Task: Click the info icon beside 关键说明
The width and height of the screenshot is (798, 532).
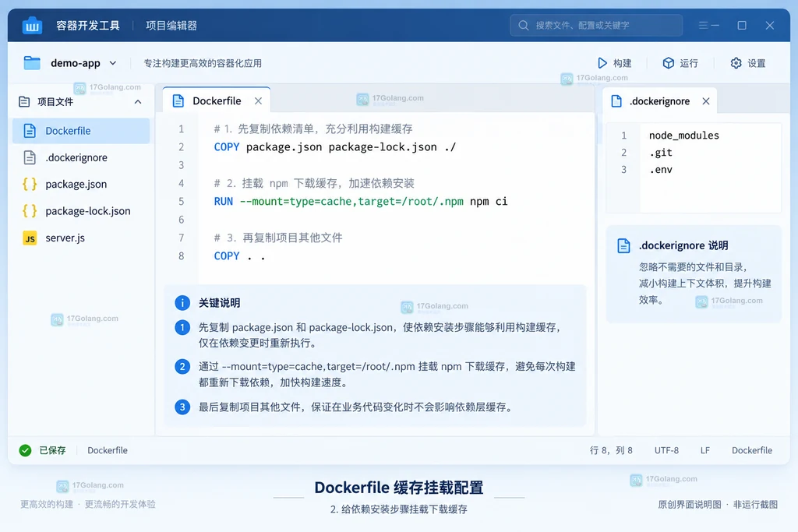Action: (182, 303)
